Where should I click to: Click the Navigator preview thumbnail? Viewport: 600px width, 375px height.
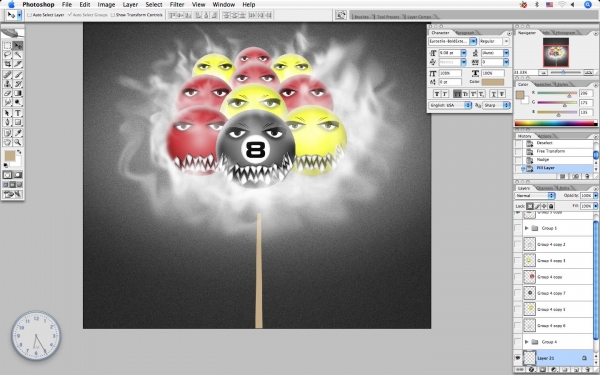pyautogui.click(x=556, y=52)
